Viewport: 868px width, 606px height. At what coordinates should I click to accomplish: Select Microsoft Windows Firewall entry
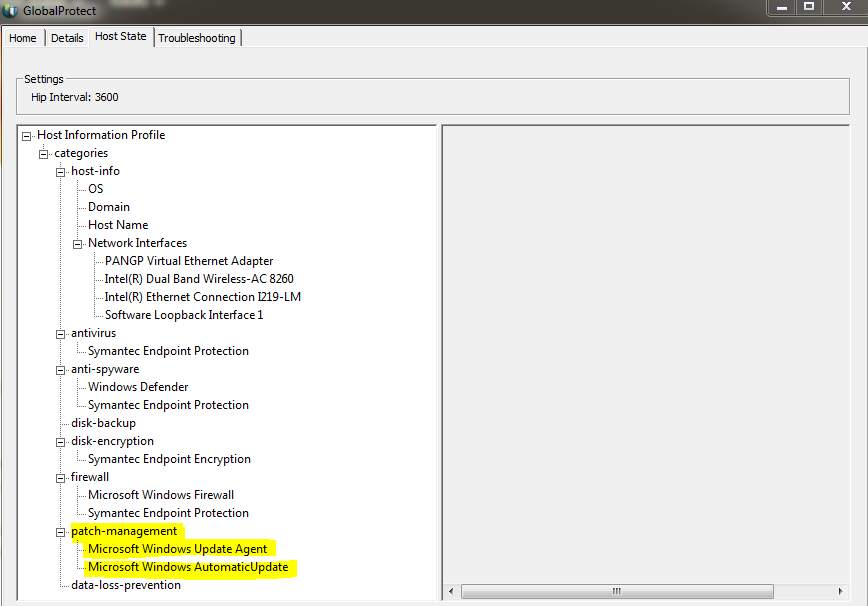161,495
